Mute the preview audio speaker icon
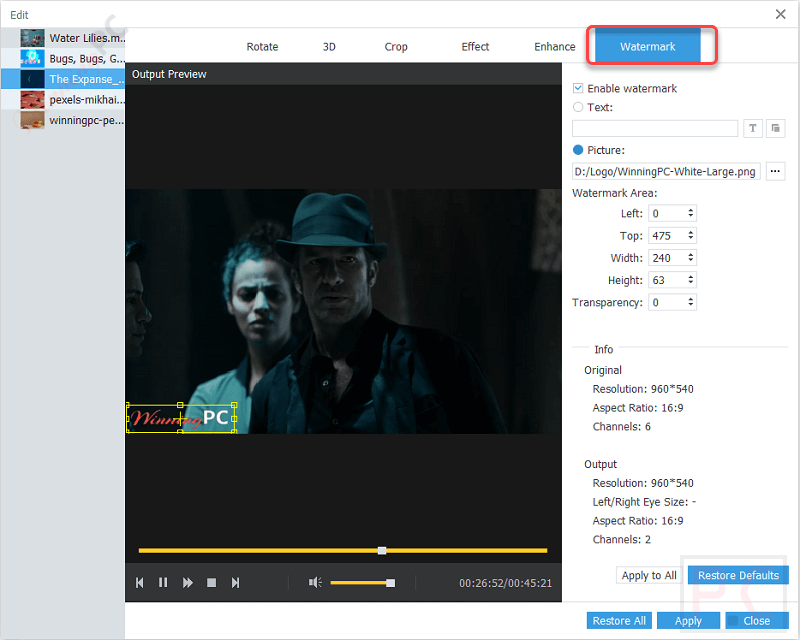Image resolution: width=800 pixels, height=640 pixels. coord(315,582)
